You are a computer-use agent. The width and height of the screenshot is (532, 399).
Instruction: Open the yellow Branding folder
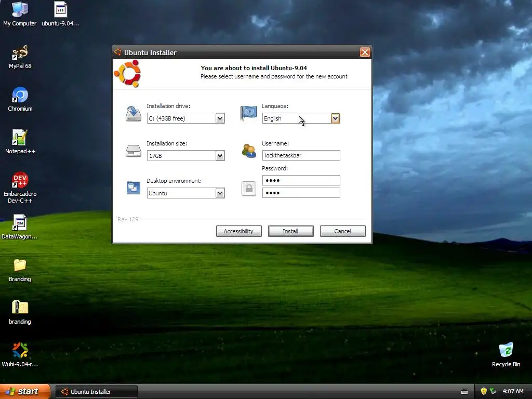click(20, 265)
